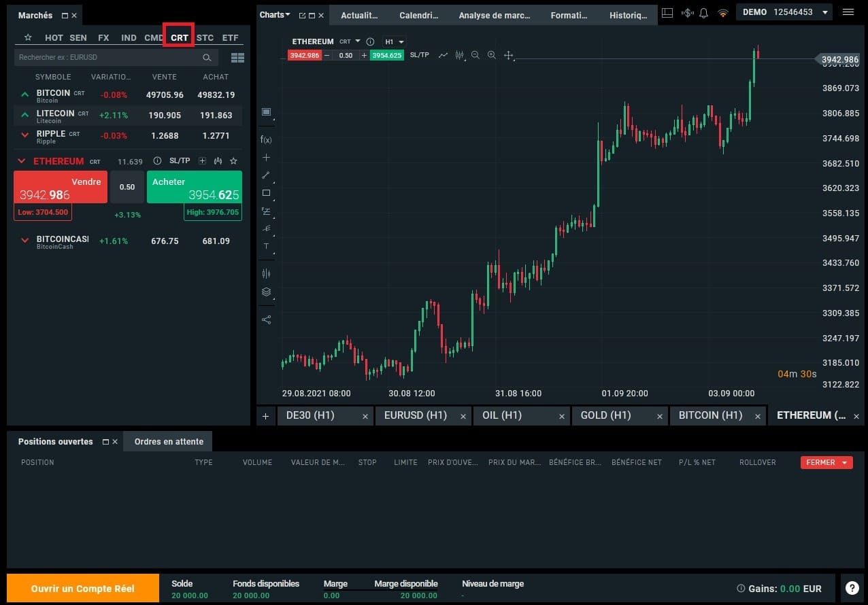Viewport: 868px width, 605px height.
Task: Close the EURUSD (H1) chart tab
Action: (463, 416)
